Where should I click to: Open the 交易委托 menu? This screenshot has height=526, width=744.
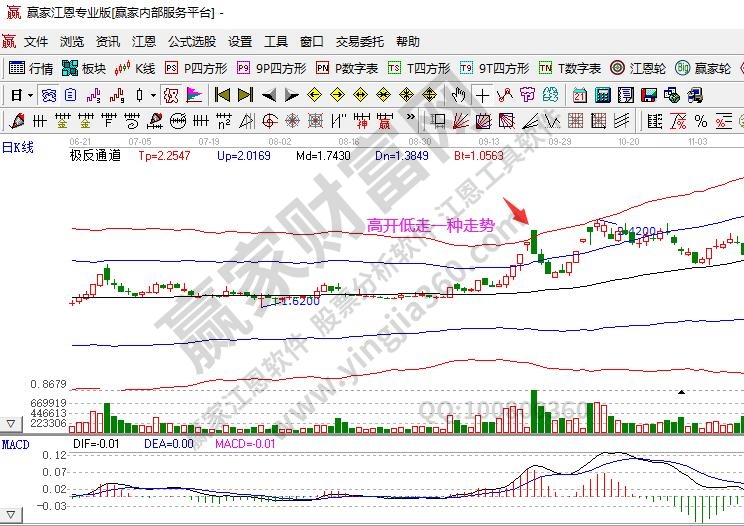click(x=360, y=42)
